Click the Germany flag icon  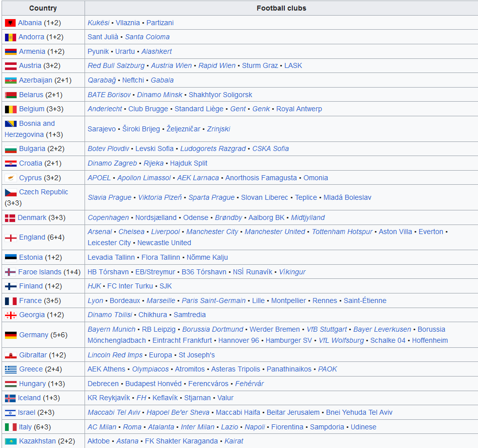[11, 335]
